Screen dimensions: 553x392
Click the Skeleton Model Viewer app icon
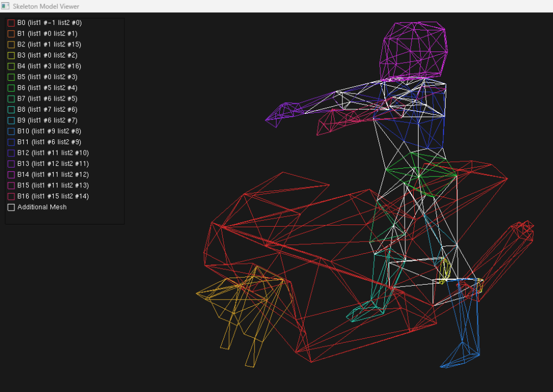point(6,6)
